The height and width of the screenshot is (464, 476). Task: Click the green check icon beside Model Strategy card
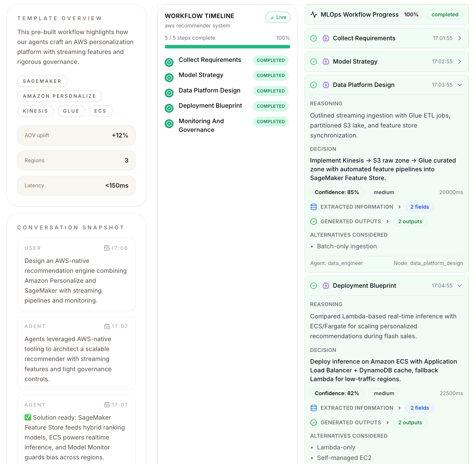(x=314, y=62)
